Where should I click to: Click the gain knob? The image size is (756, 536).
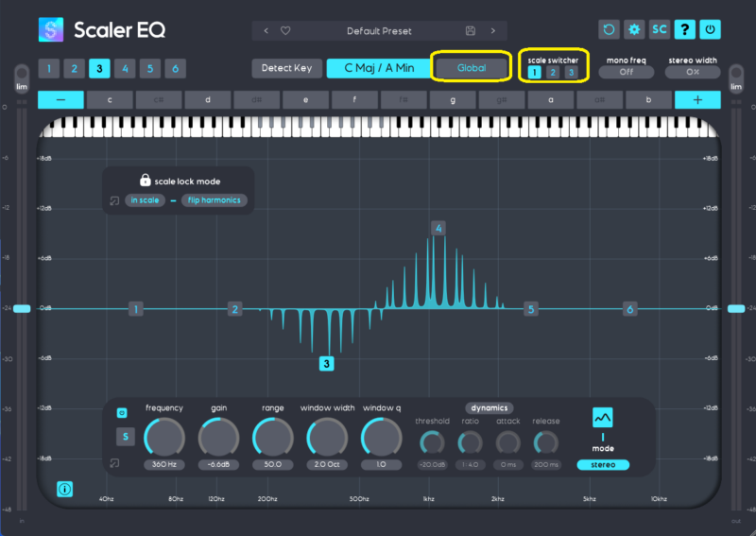point(218,439)
